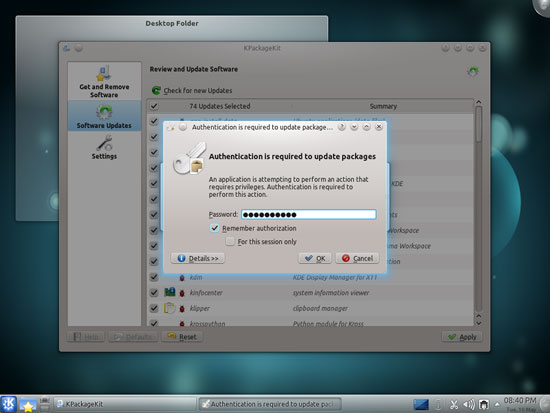Click the scissors Klipper tray icon

click(x=454, y=405)
